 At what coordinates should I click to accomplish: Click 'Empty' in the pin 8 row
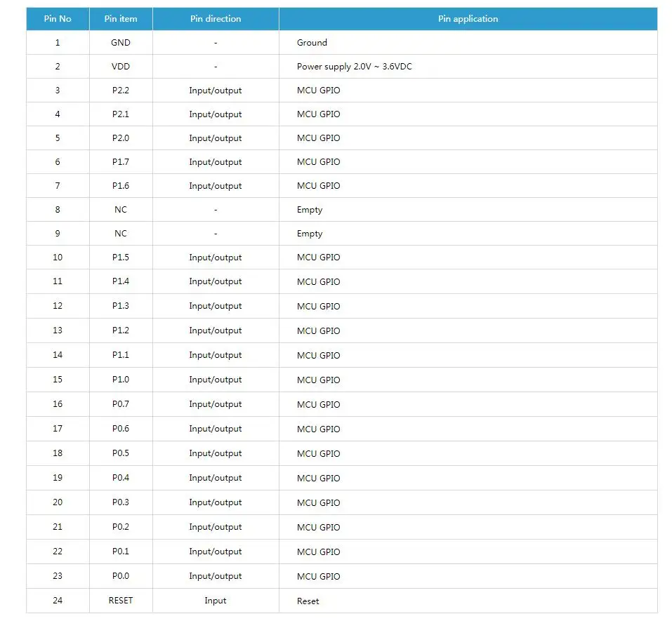point(310,210)
